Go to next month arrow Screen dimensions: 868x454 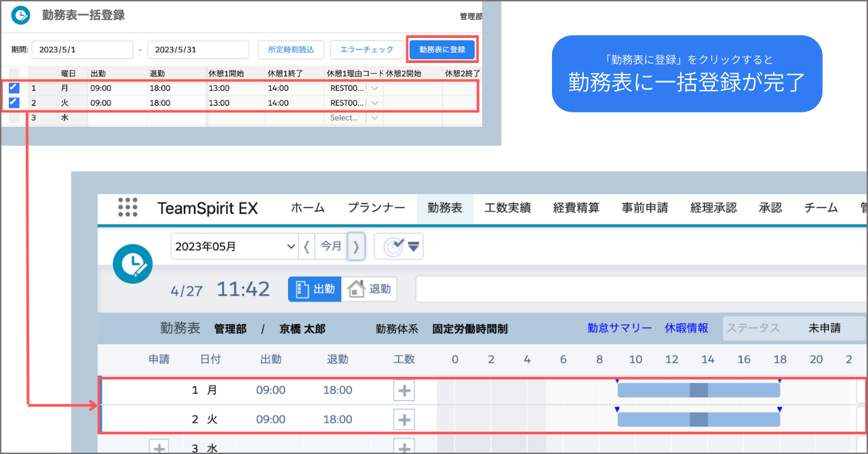point(357,247)
